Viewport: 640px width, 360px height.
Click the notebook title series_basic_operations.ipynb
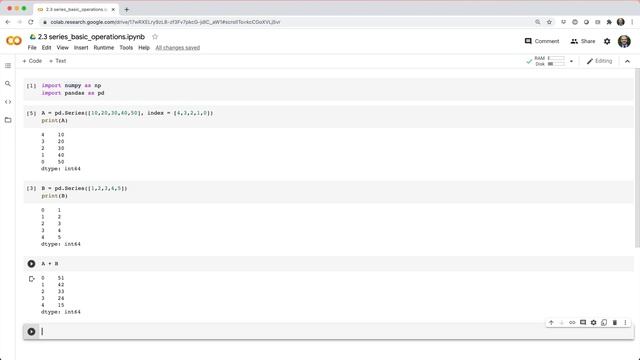(x=91, y=37)
